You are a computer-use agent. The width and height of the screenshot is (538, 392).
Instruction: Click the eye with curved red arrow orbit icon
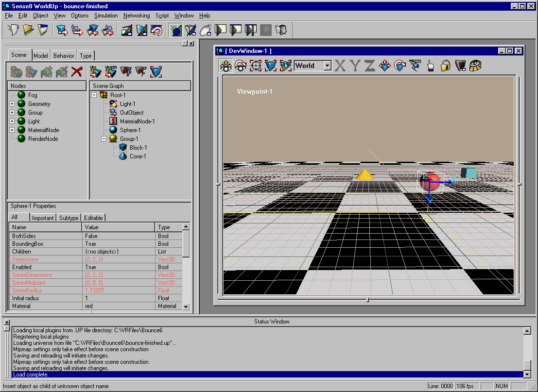click(241, 66)
